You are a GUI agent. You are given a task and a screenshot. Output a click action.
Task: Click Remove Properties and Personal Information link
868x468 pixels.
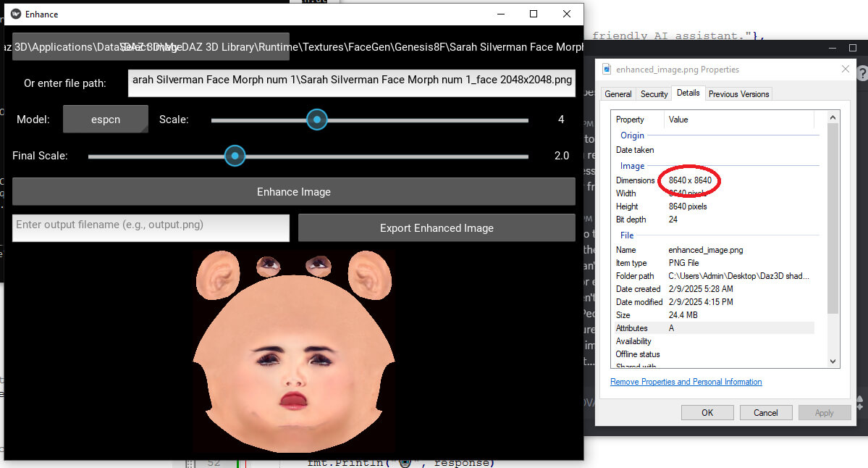tap(686, 382)
